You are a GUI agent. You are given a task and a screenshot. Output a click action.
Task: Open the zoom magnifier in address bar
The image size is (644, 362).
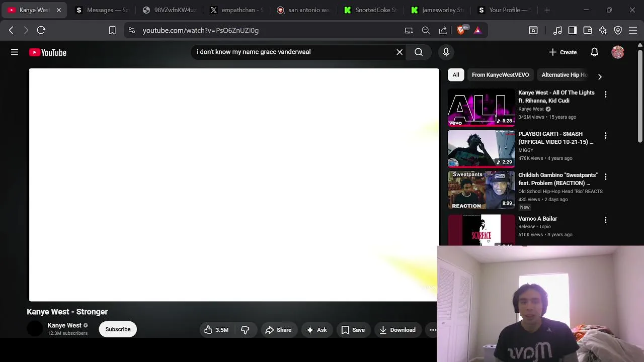tap(426, 30)
